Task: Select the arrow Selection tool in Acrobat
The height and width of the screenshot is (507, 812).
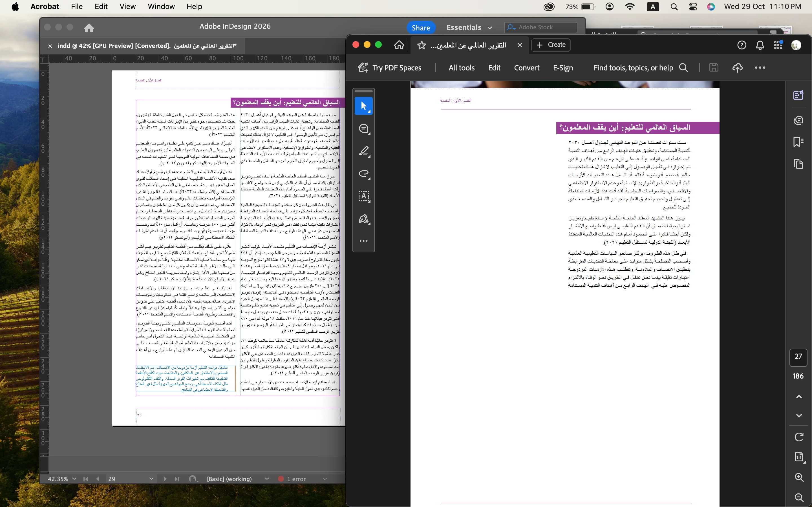Action: (363, 106)
